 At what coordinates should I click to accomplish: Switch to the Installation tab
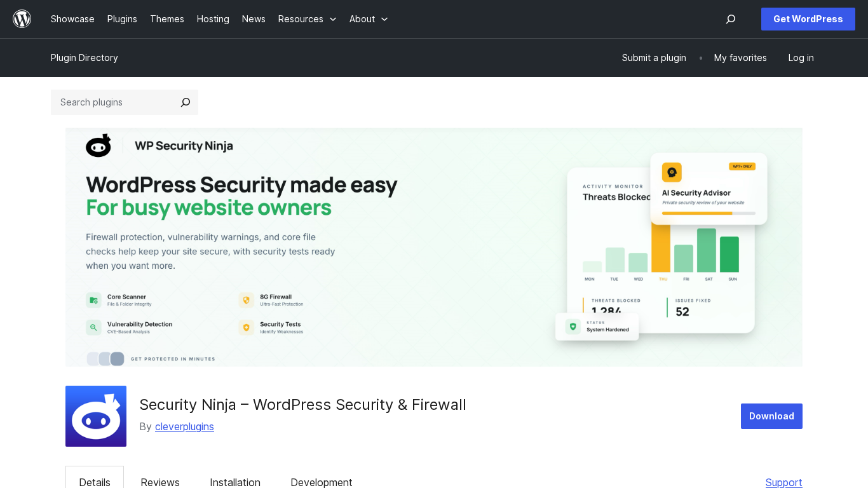click(235, 482)
